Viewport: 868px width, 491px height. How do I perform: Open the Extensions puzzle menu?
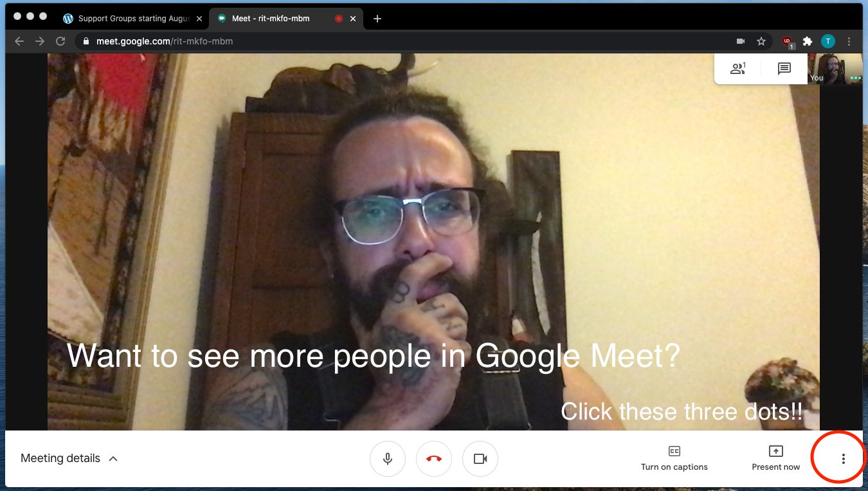click(x=808, y=41)
